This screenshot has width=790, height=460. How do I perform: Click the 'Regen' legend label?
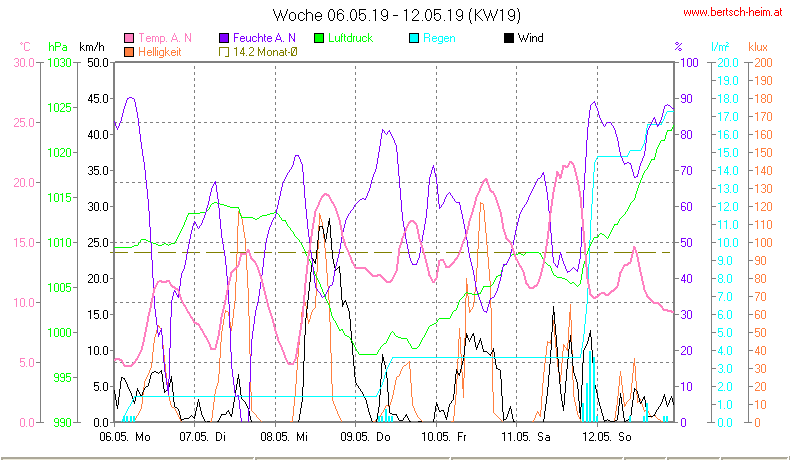coord(439,38)
